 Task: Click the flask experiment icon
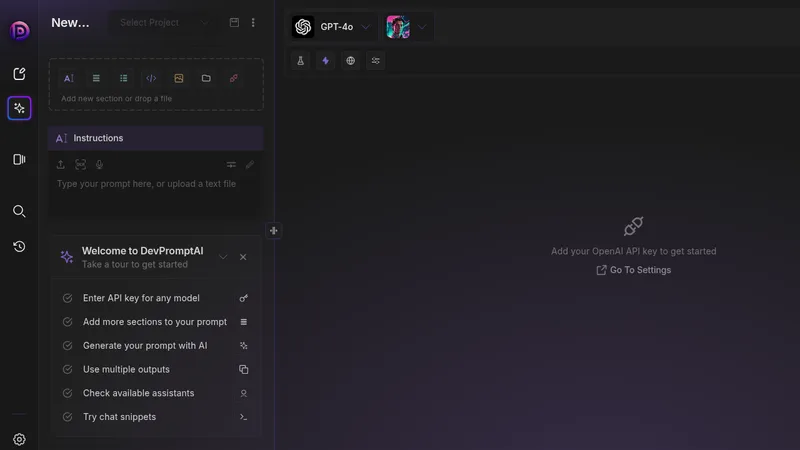(x=301, y=61)
